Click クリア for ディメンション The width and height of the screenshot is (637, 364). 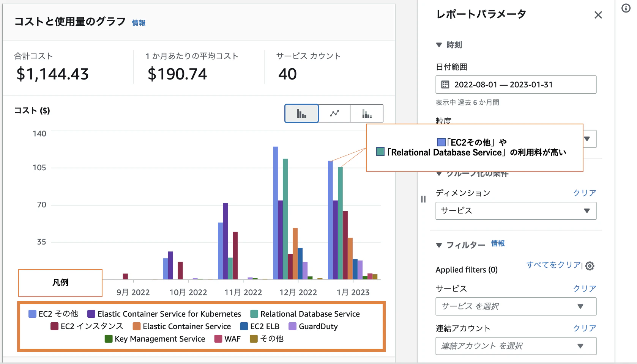[585, 193]
